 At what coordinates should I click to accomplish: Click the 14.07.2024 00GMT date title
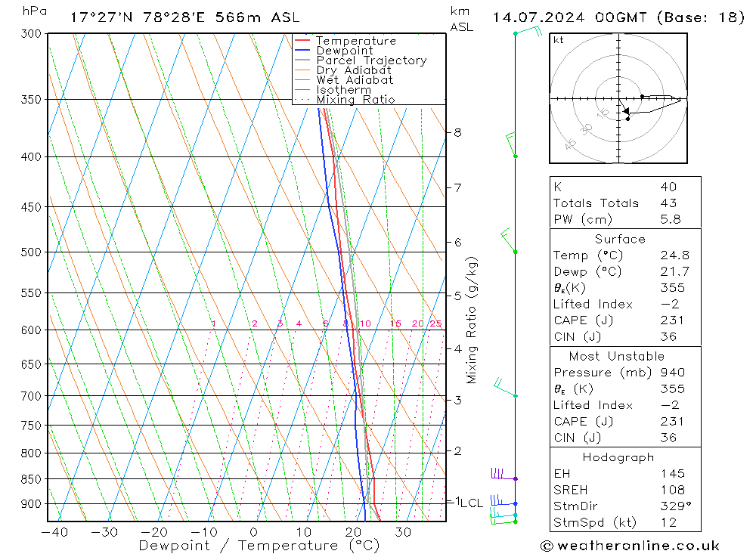pyautogui.click(x=618, y=17)
